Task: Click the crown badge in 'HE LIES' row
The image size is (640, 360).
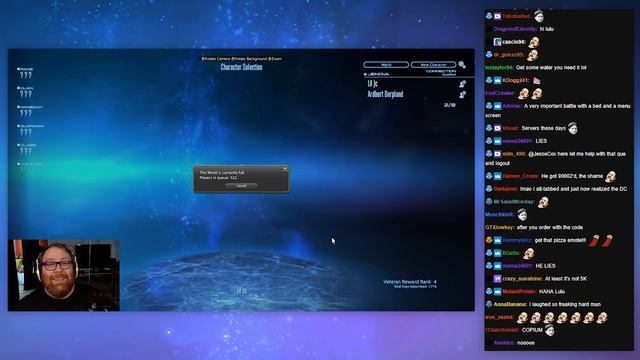Action: tap(497, 266)
